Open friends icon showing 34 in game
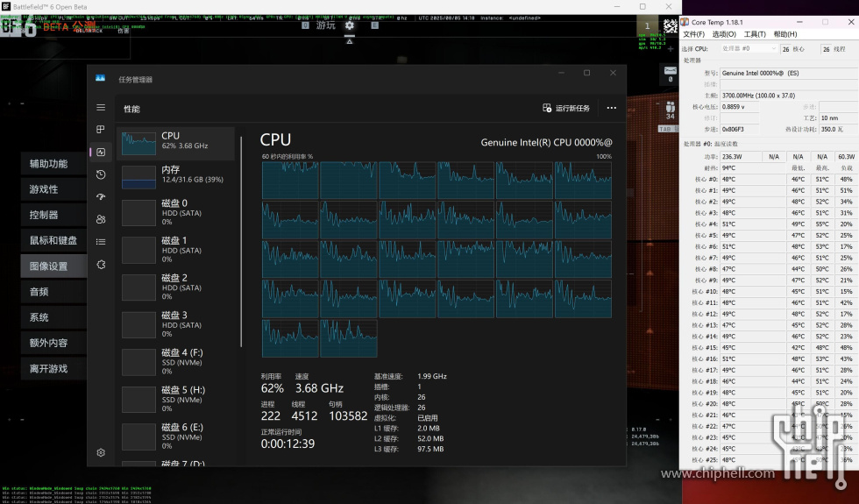Viewport: 859px width, 504px height. (670, 110)
